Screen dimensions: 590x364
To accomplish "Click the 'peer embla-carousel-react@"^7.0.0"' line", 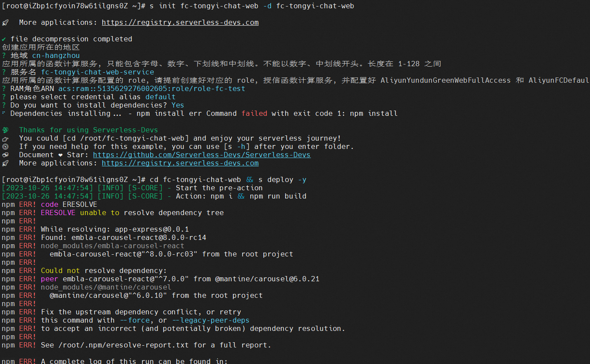I will (x=180, y=279).
